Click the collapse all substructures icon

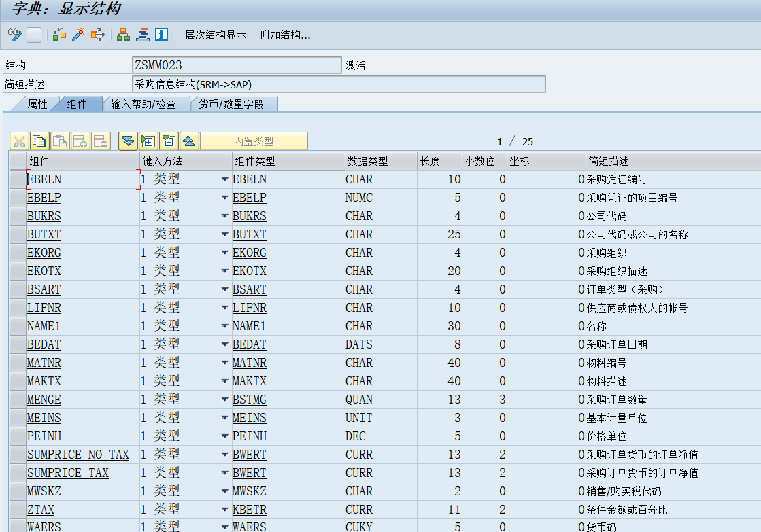(x=189, y=141)
